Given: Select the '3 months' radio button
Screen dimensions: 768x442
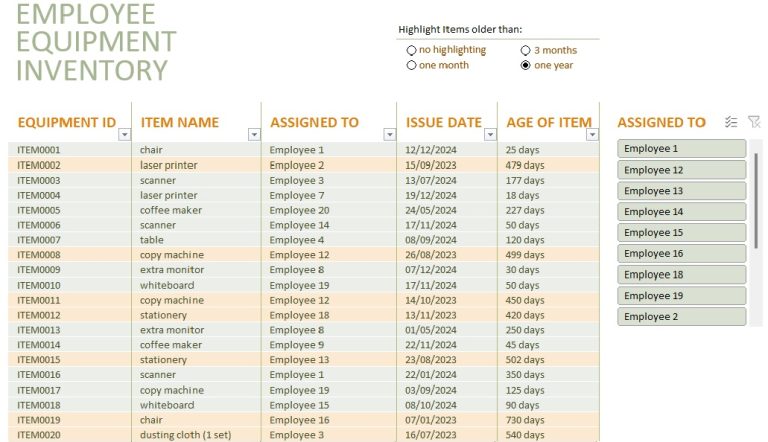Looking at the screenshot, I should click(526, 50).
